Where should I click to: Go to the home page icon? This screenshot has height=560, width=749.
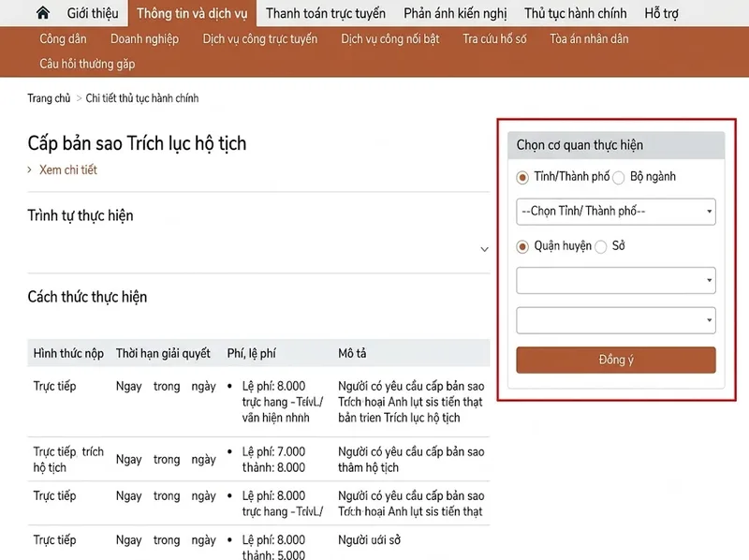42,13
